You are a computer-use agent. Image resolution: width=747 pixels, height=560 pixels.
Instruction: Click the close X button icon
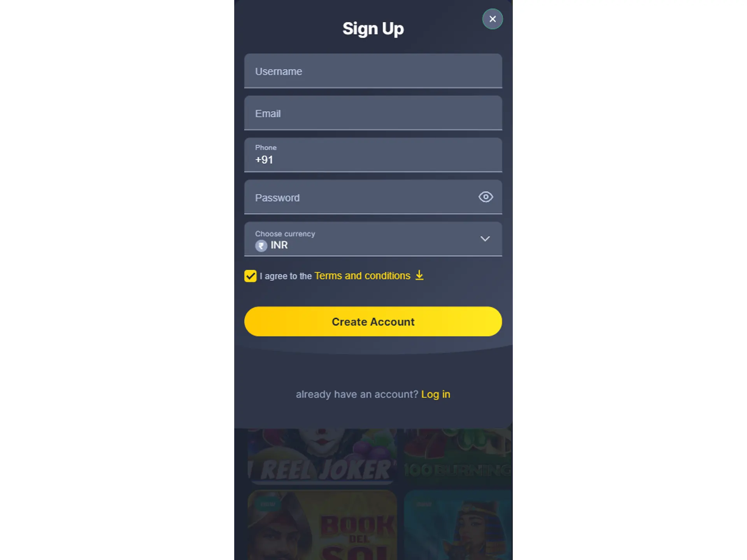pos(492,19)
